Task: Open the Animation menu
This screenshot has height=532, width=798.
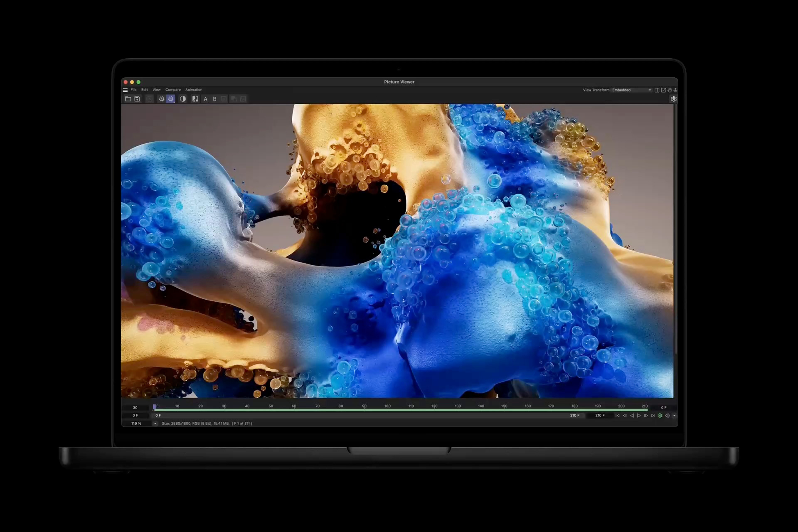Action: point(194,90)
